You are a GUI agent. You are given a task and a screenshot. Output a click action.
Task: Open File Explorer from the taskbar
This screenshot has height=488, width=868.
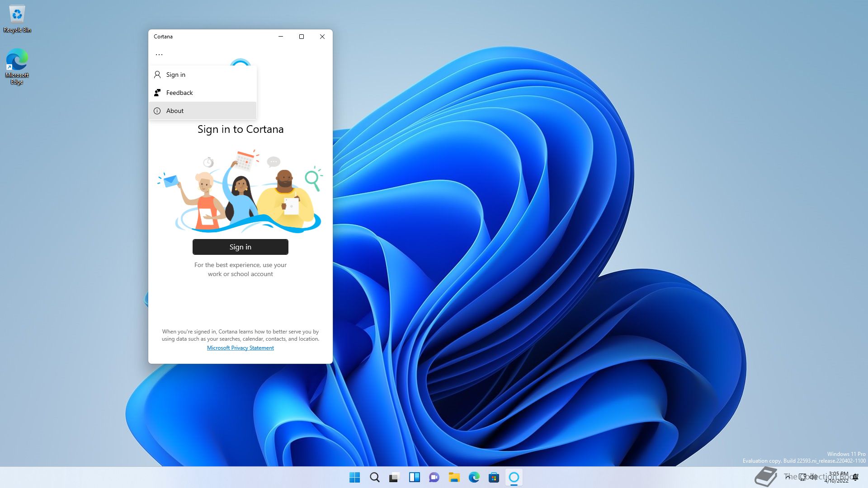coord(454,477)
